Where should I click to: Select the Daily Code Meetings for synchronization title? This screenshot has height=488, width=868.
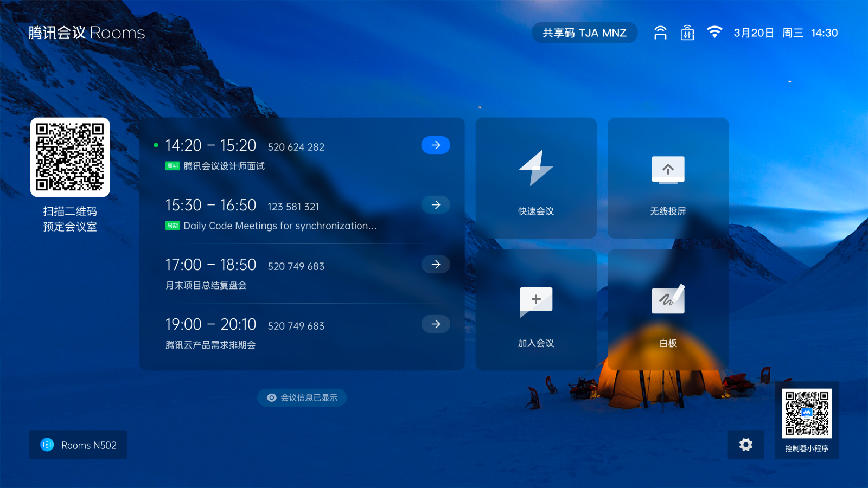[280, 226]
